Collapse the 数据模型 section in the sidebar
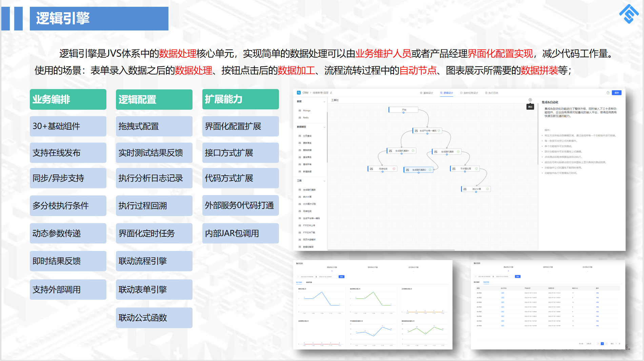The image size is (644, 361). 324,127
